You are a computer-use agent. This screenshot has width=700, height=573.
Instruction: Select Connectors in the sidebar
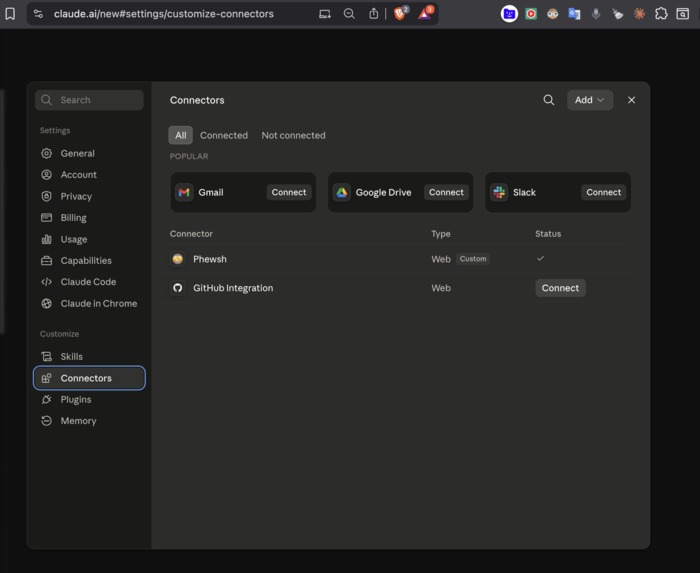click(89, 378)
